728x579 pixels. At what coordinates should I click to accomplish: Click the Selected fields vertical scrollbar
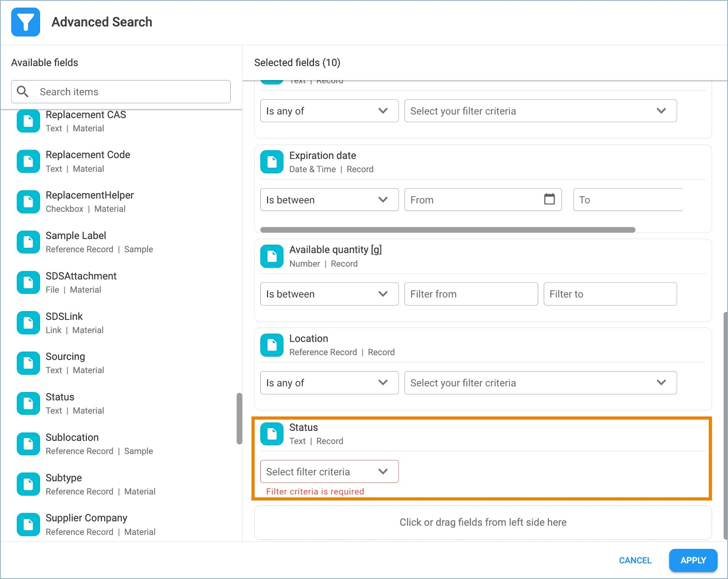pyautogui.click(x=725, y=425)
